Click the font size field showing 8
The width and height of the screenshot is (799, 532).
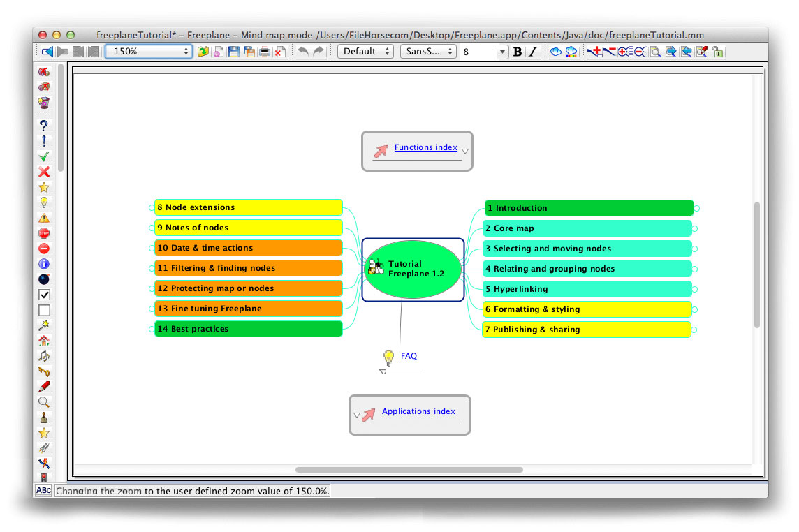479,52
